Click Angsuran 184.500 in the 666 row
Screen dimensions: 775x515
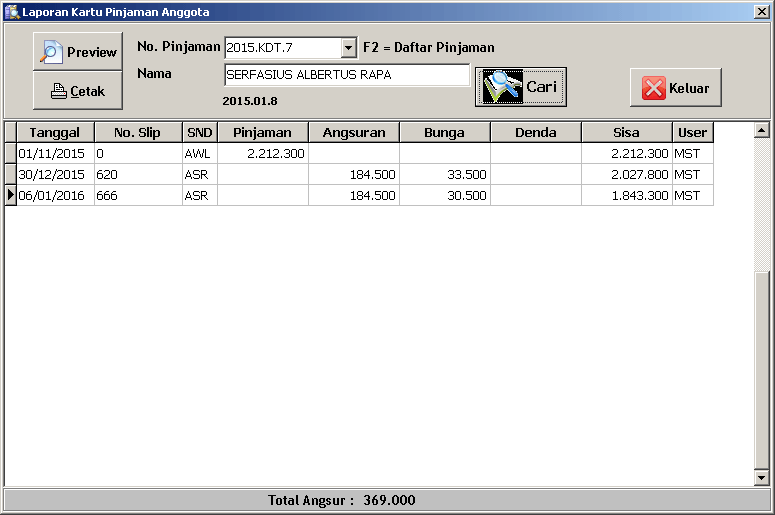tap(354, 196)
